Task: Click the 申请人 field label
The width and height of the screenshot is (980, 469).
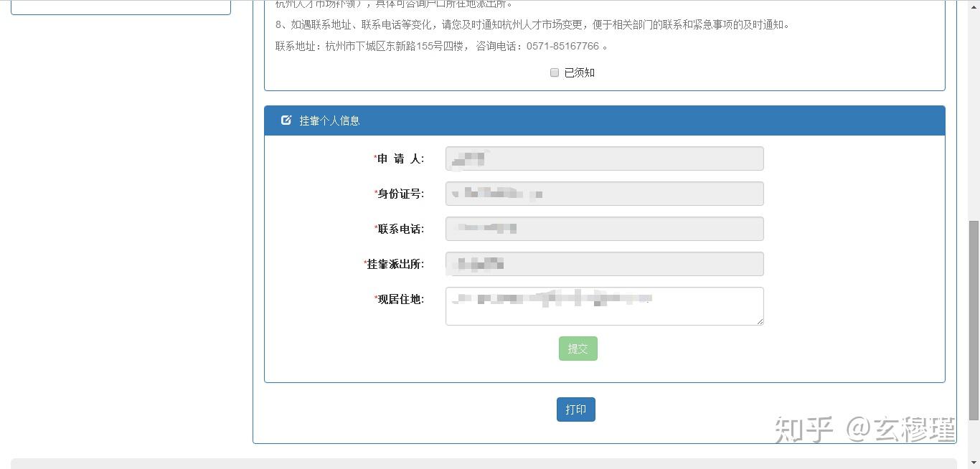Action: point(399,158)
